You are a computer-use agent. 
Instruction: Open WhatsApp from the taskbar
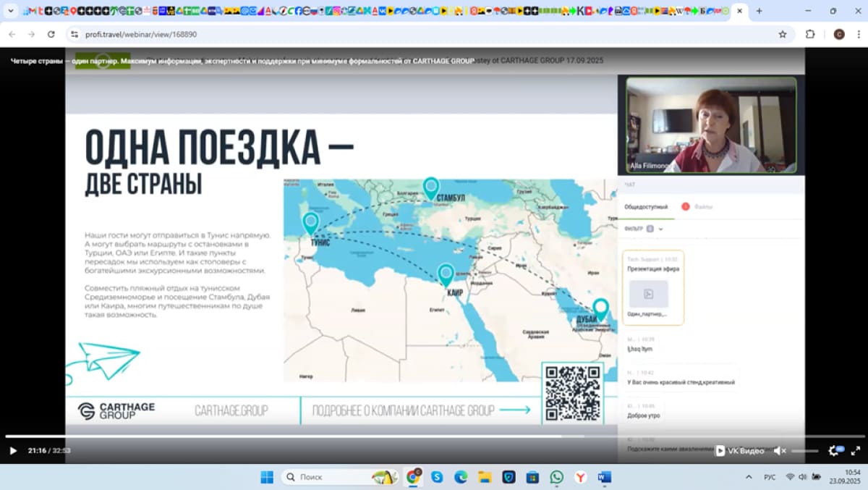coord(556,477)
